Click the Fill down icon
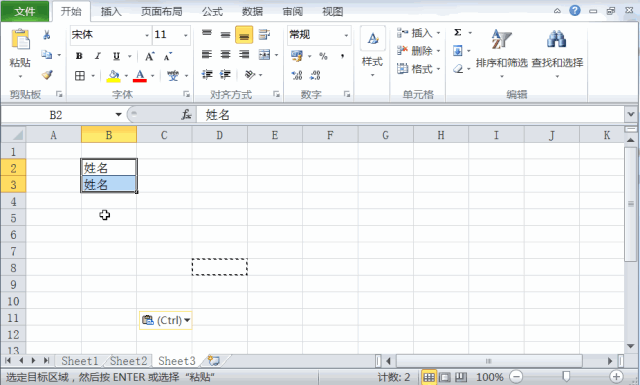 coord(458,51)
